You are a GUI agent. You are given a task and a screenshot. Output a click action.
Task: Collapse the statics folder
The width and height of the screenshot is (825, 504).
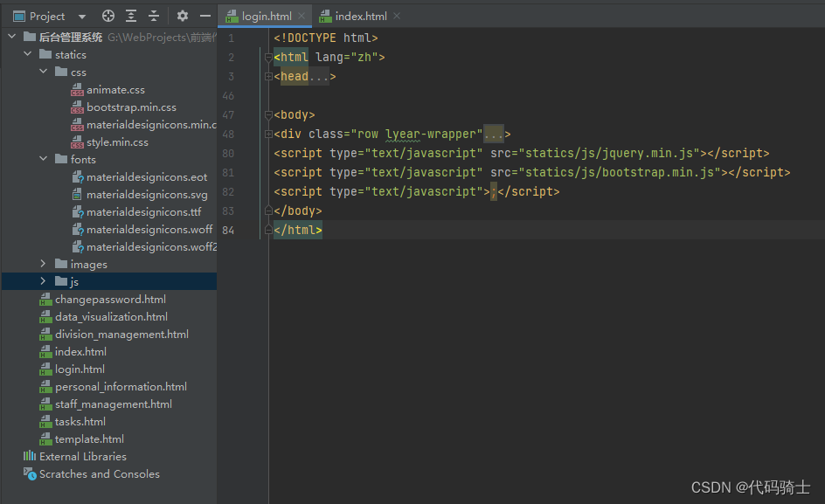tap(28, 54)
